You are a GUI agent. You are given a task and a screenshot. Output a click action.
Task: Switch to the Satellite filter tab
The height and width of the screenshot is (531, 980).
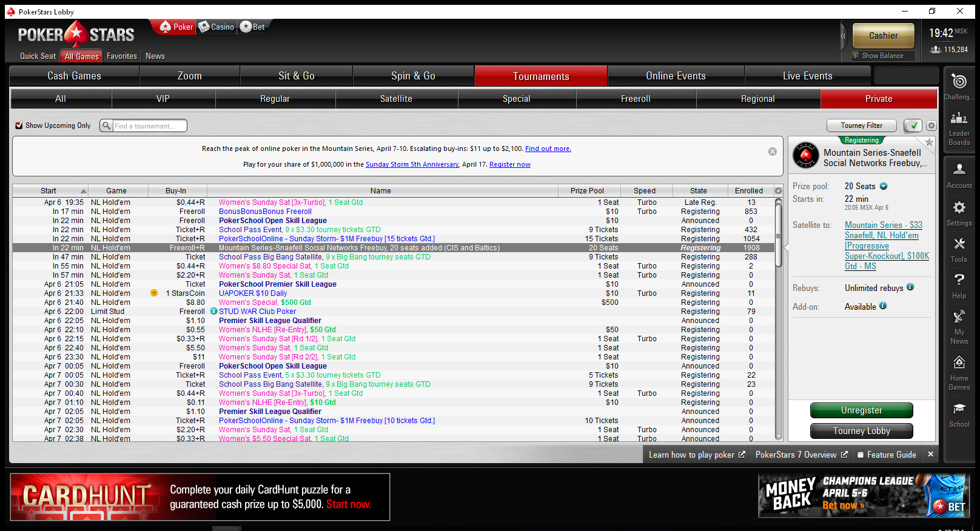[x=397, y=99]
